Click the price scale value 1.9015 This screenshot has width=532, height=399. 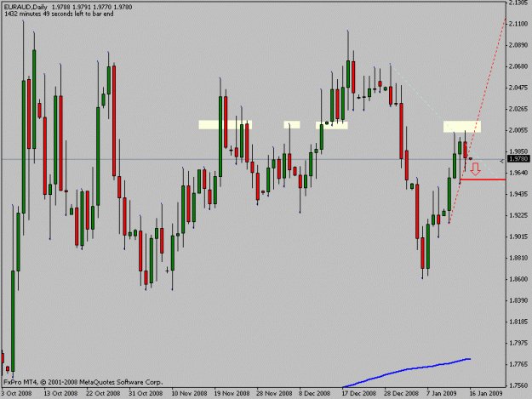[x=518, y=237]
